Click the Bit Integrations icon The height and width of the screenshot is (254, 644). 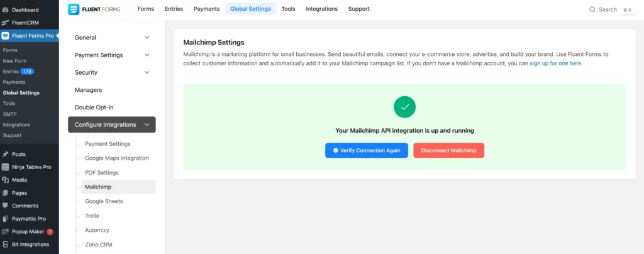[5, 245]
